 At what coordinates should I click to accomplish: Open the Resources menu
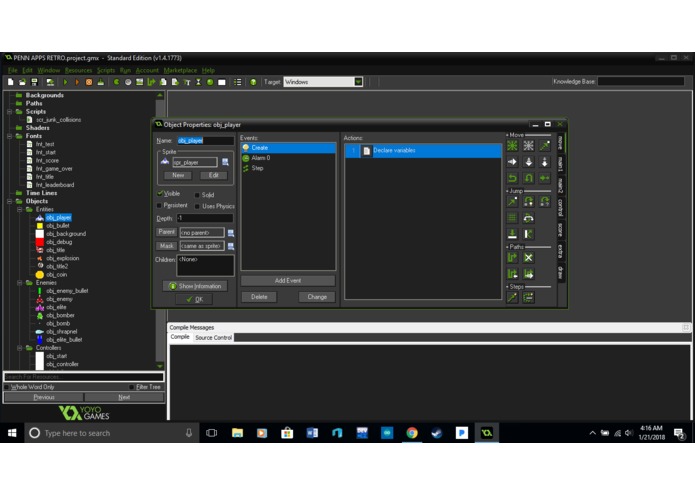tap(78, 70)
